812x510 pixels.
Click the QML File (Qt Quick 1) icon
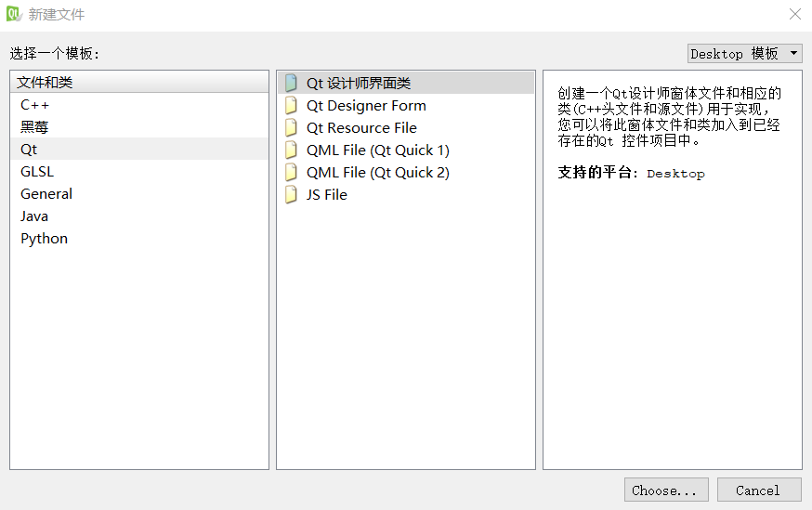[x=292, y=150]
